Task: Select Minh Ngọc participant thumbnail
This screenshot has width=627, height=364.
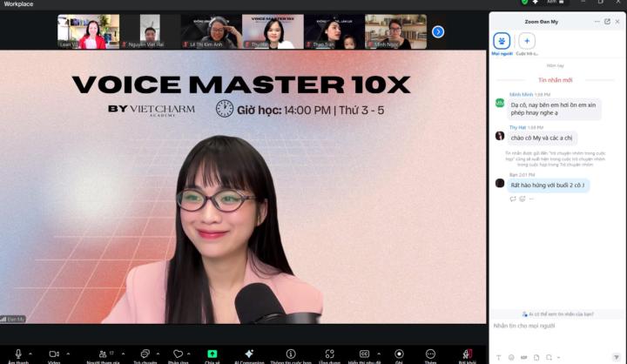Action: click(396, 31)
